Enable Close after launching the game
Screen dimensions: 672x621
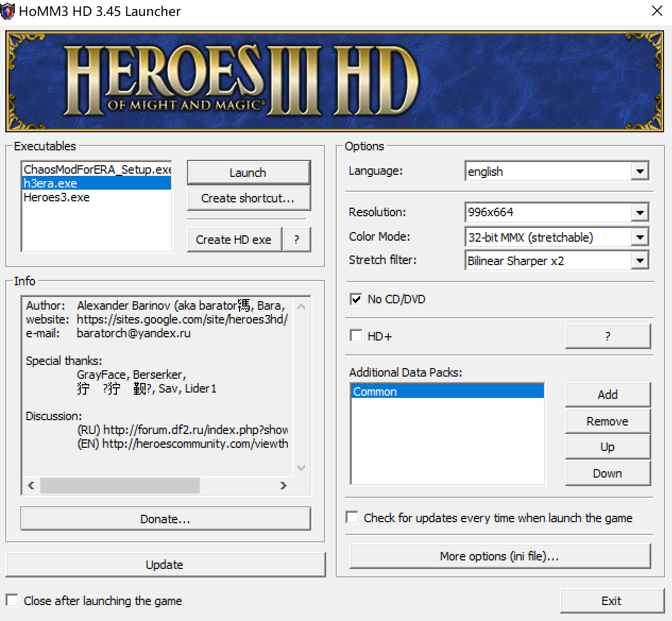[12, 600]
